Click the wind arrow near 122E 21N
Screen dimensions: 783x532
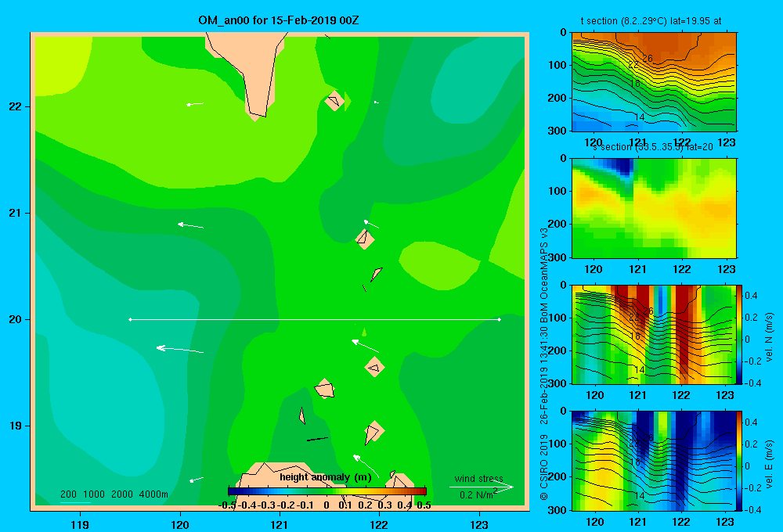371,224
